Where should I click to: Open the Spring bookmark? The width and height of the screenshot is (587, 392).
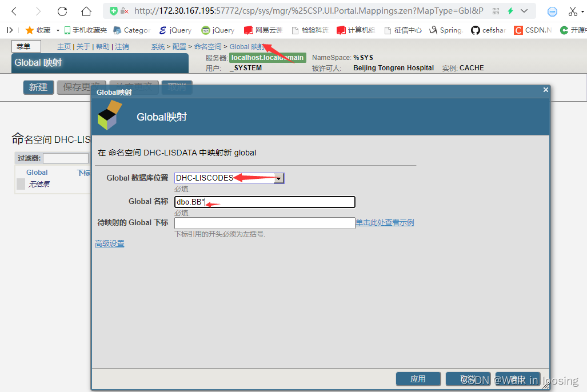click(x=446, y=30)
